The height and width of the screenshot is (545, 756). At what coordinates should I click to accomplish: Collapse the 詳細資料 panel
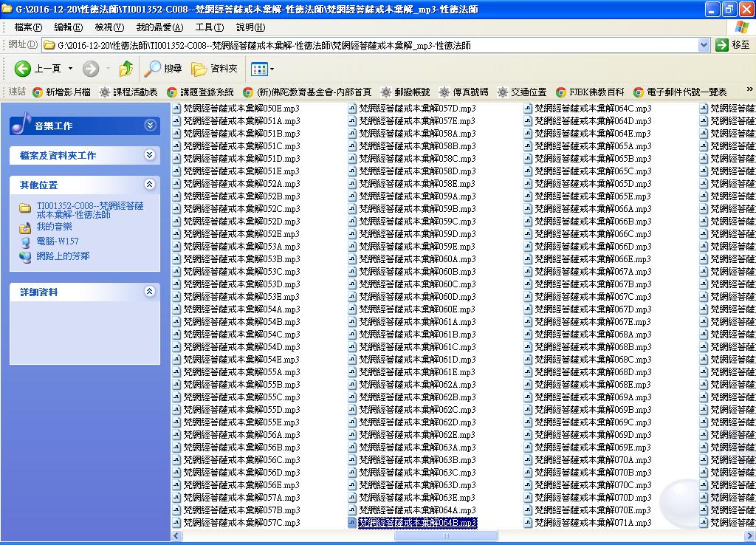150,292
